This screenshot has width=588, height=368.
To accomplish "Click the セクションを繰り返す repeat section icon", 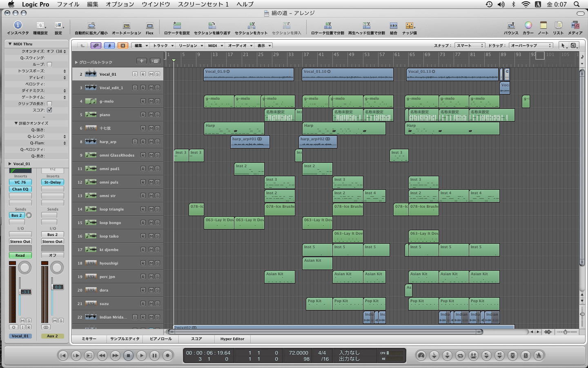I will [212, 26].
